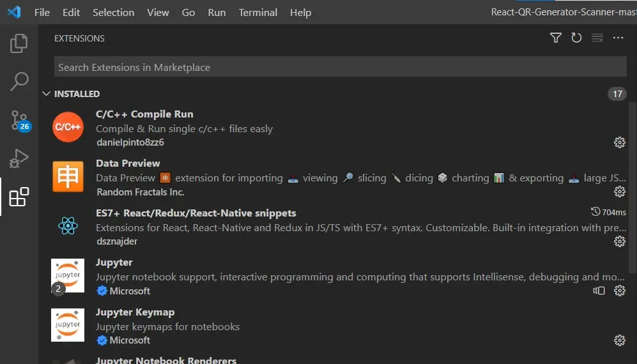The image size is (637, 364).
Task: Open the Help menu
Action: pos(301,13)
